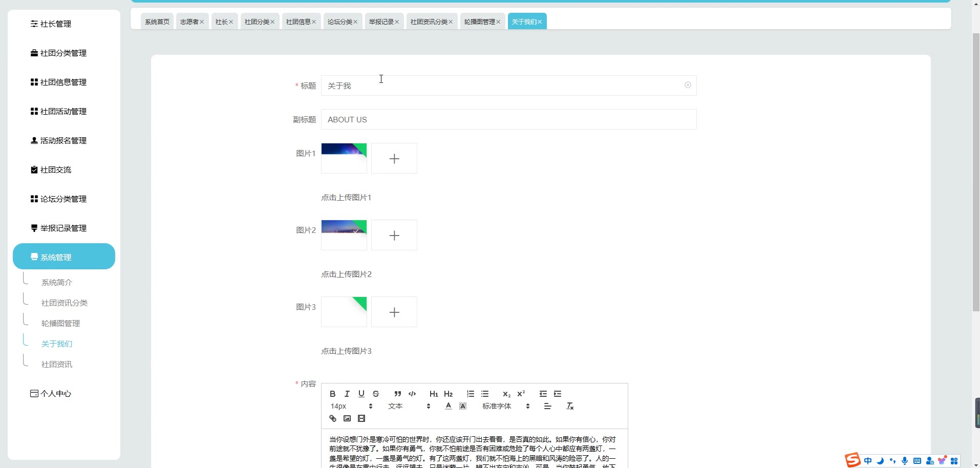Screen dimensions: 980x468
Task: Clear the 标题 title field
Action: coord(688,85)
